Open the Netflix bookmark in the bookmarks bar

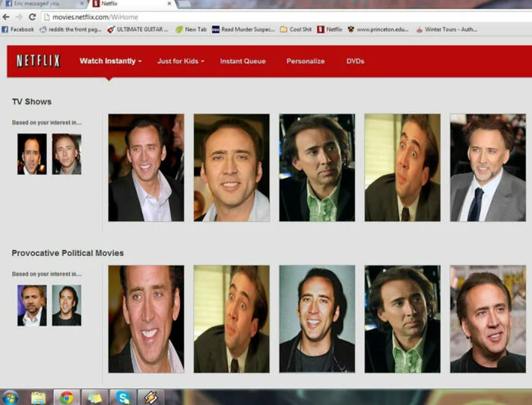(329, 30)
